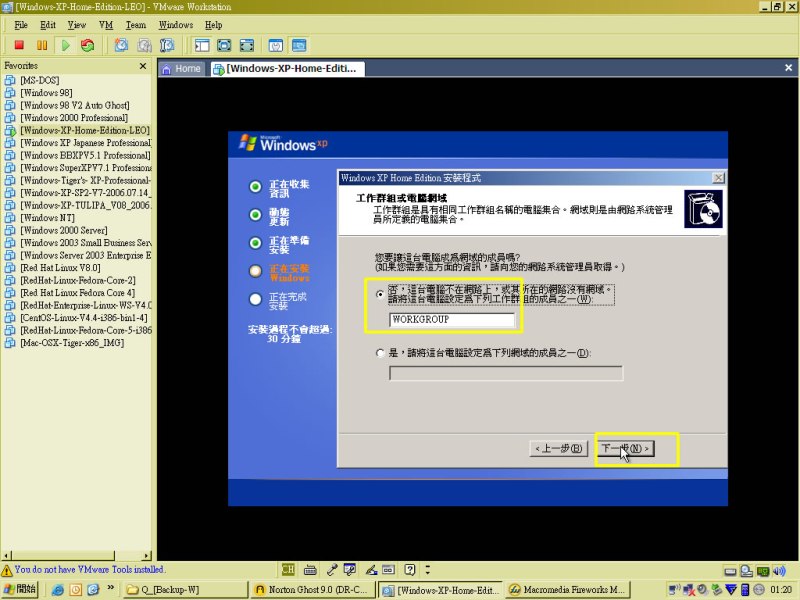800x600 pixels.
Task: Click the 下一步(N) next button
Action: (x=625, y=448)
